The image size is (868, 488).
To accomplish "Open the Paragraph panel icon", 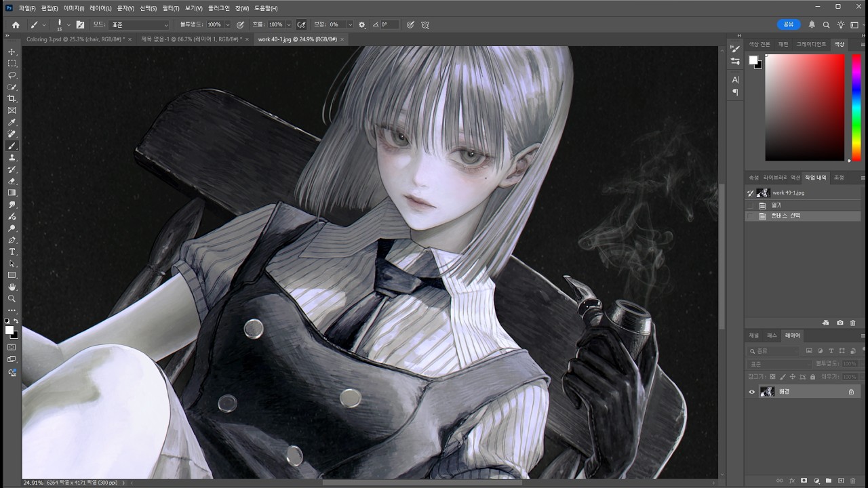I will pos(735,92).
